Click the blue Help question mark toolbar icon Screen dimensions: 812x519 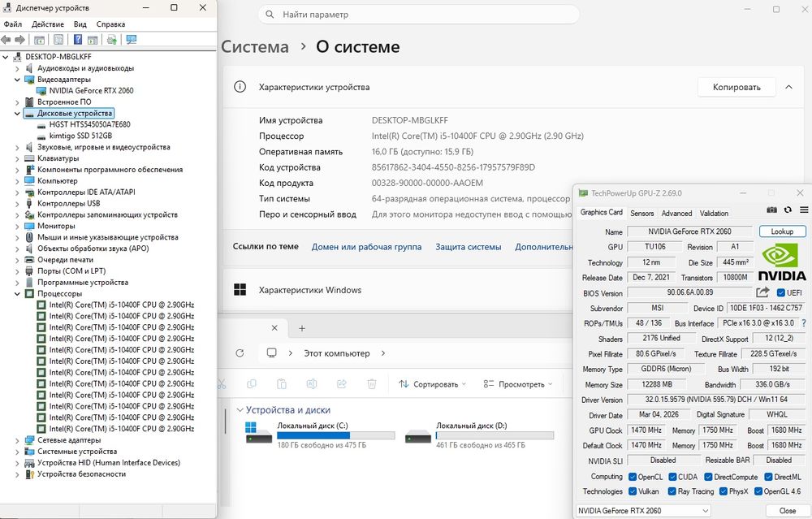click(78, 39)
